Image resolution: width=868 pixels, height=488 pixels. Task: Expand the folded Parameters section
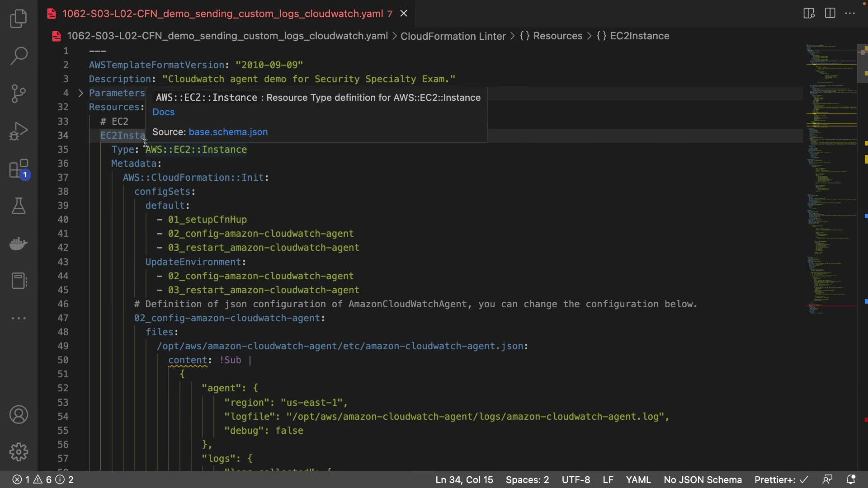[80, 93]
